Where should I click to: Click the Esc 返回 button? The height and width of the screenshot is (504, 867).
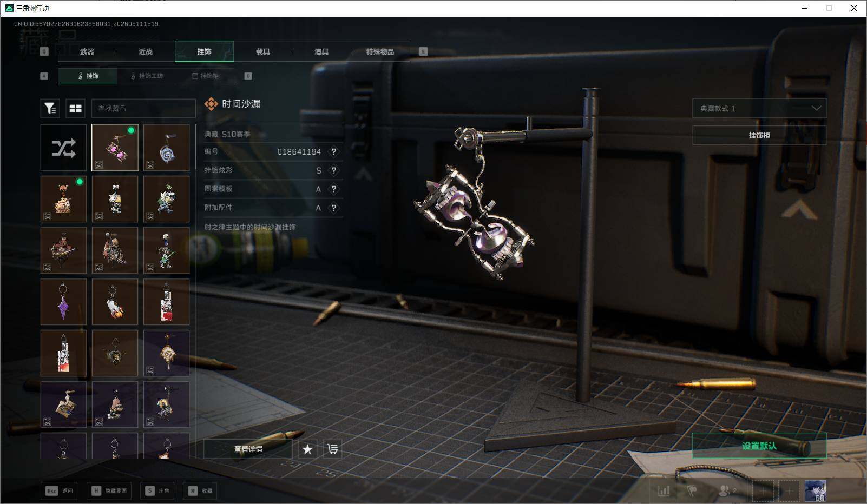(59, 490)
